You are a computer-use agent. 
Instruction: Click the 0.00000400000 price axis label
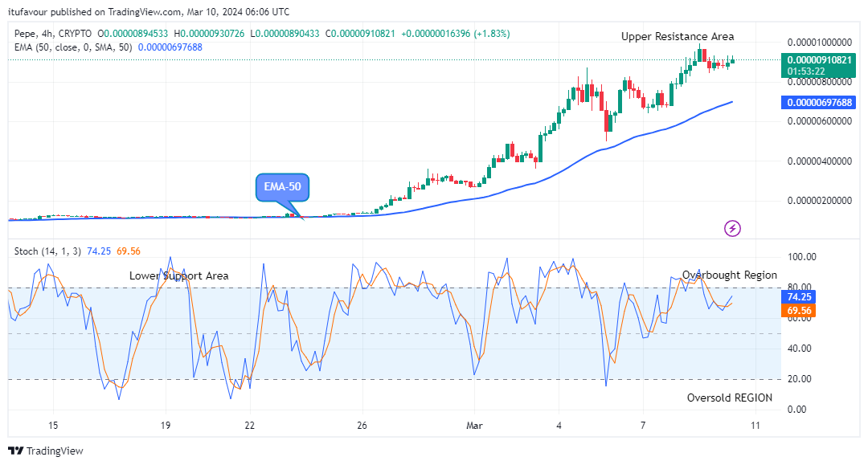(x=819, y=161)
